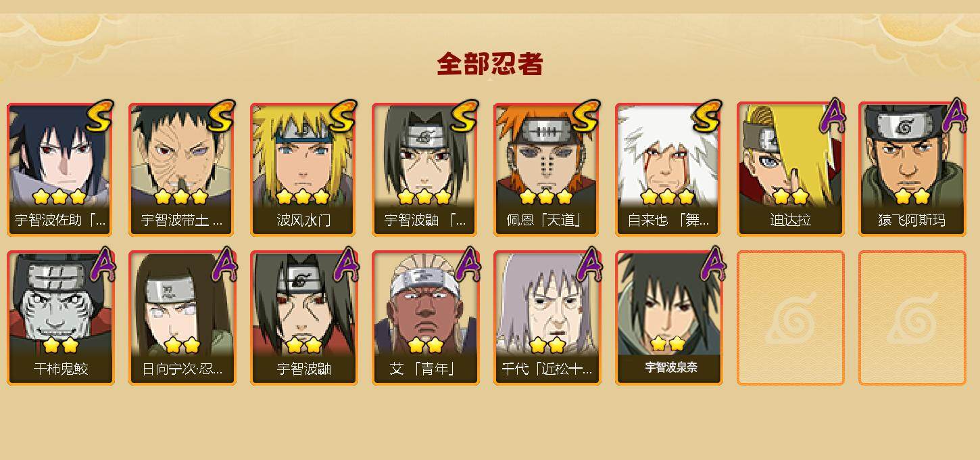980x460 pixels.
Task: Select the 干柿鬼鲛 ninja card
Action: point(60,318)
